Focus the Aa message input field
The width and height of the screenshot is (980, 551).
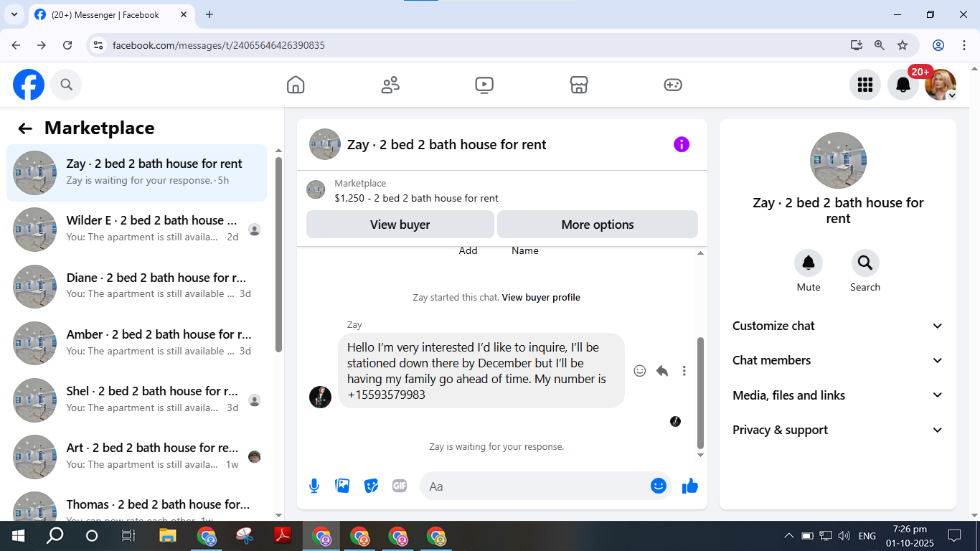click(535, 486)
